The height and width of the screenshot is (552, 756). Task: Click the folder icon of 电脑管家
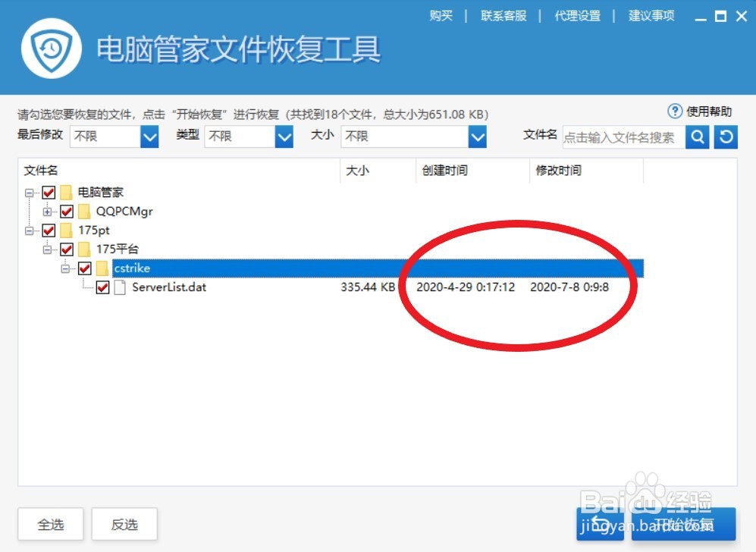tap(67, 193)
